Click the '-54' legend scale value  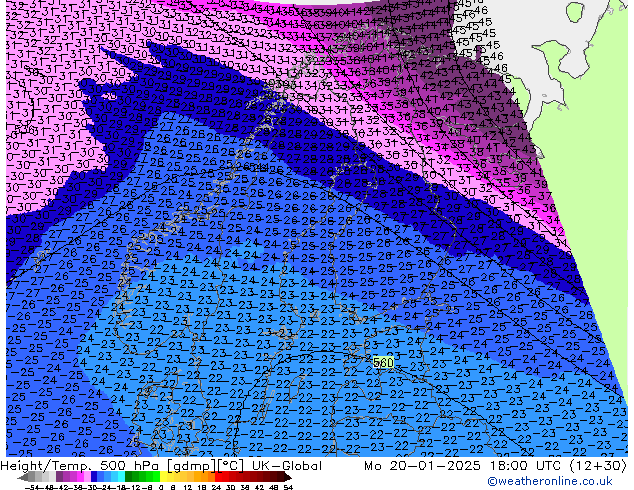coord(32,488)
